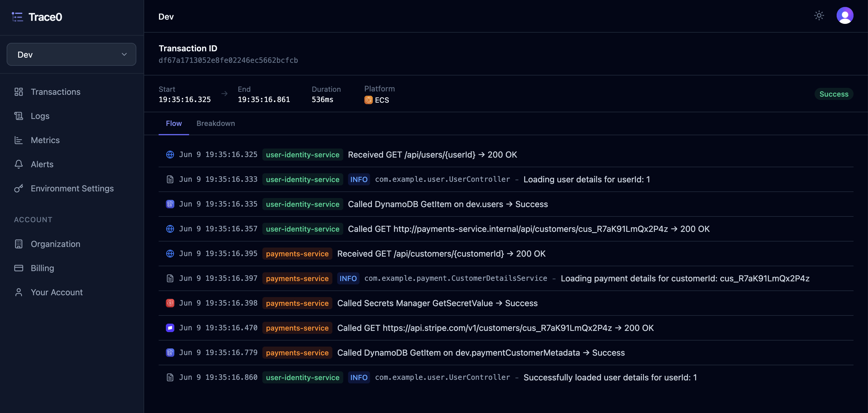
Task: Click the Start time 19:35:16.325 value
Action: coord(185,100)
